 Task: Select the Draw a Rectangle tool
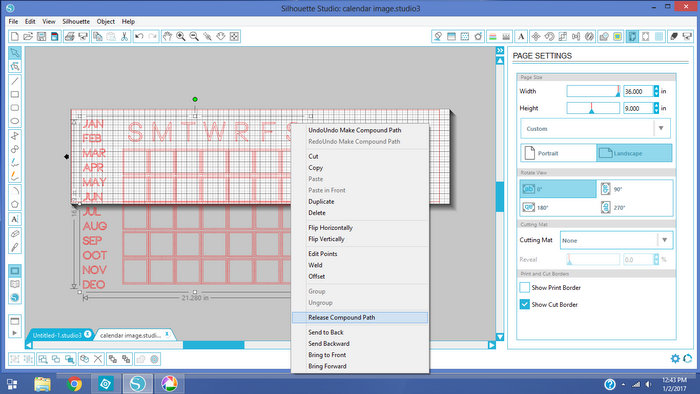[x=15, y=94]
